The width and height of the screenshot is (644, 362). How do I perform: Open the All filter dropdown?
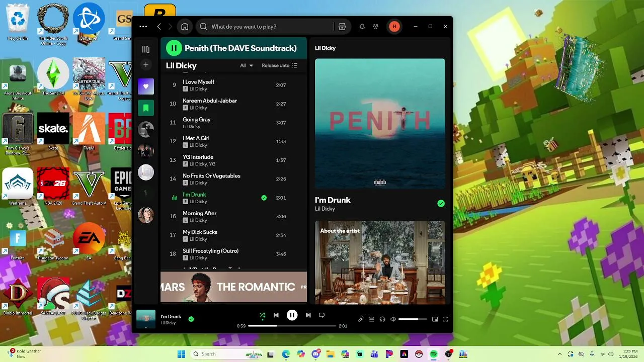pyautogui.click(x=247, y=65)
